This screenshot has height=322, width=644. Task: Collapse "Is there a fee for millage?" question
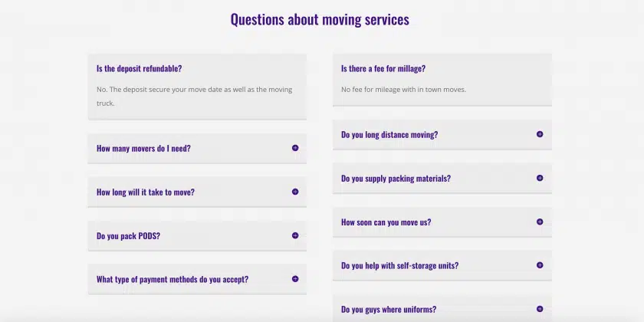coord(383,68)
